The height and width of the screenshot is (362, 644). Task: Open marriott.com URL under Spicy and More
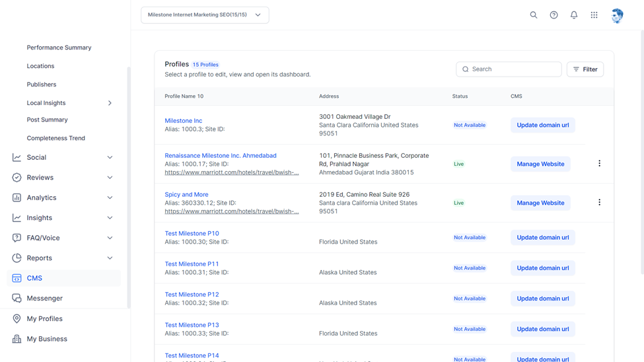pyautogui.click(x=232, y=211)
